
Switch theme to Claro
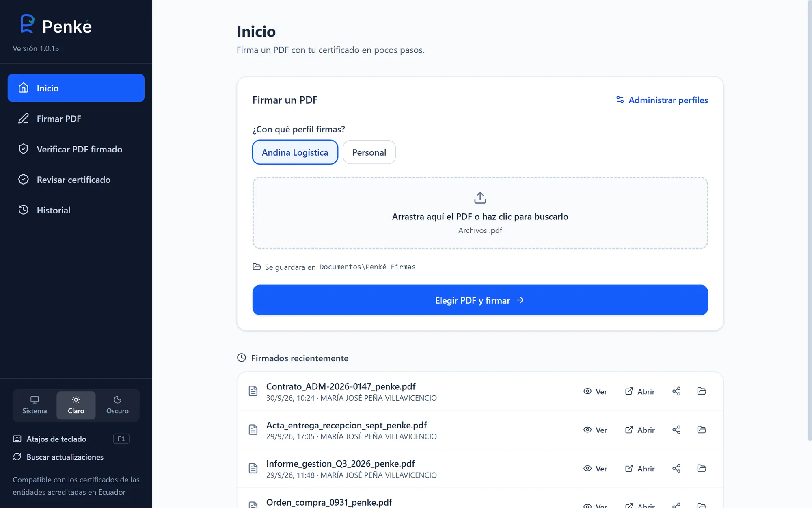click(76, 405)
